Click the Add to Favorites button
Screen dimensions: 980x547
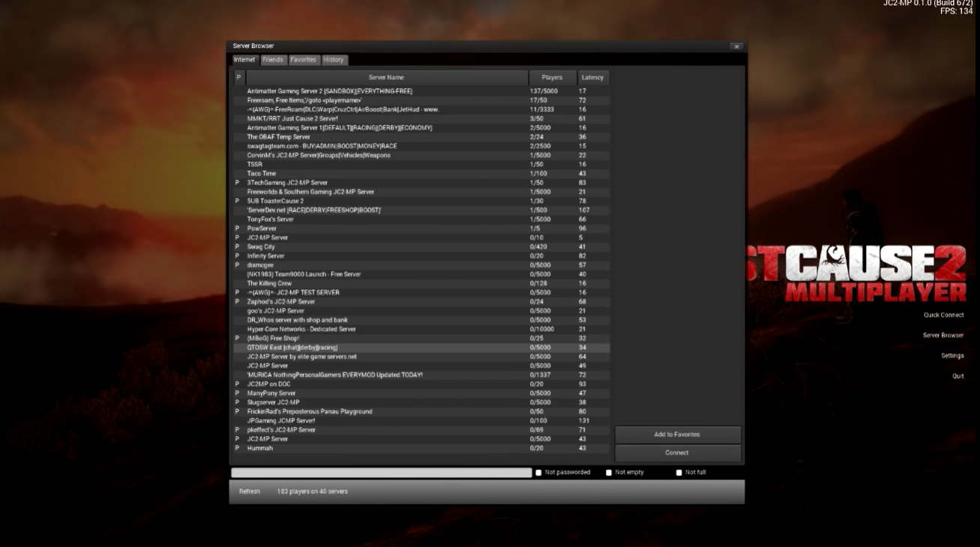coord(678,435)
